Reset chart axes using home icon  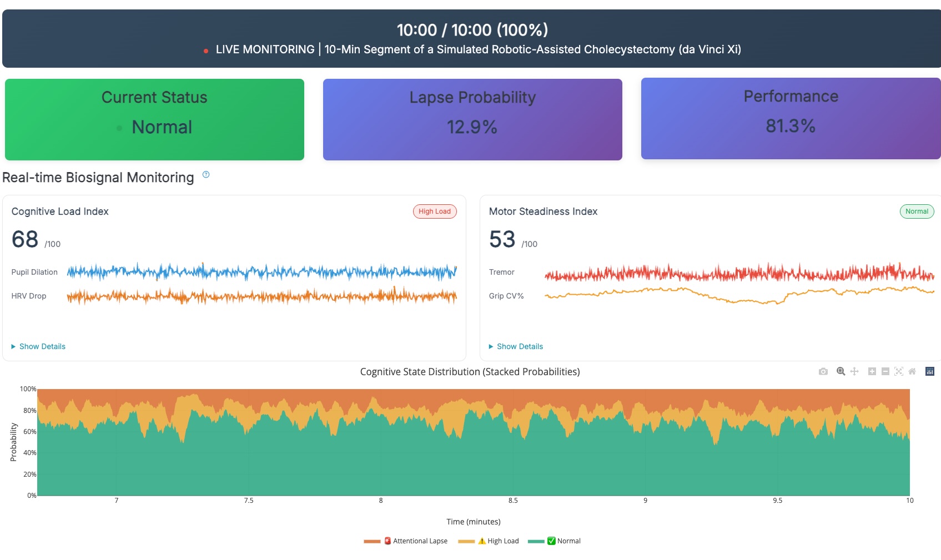point(912,371)
